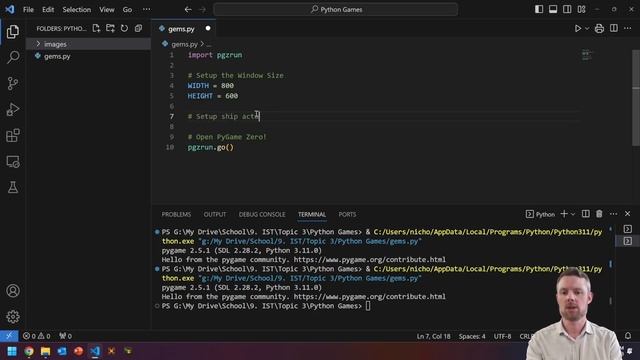Screen dimensions: 640x360
Task: Open editor More Actions ellipsis
Action: tap(628, 28)
